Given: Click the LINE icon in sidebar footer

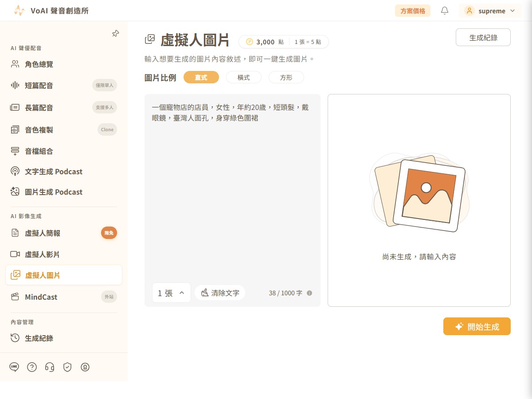Looking at the screenshot, I should pos(14,367).
